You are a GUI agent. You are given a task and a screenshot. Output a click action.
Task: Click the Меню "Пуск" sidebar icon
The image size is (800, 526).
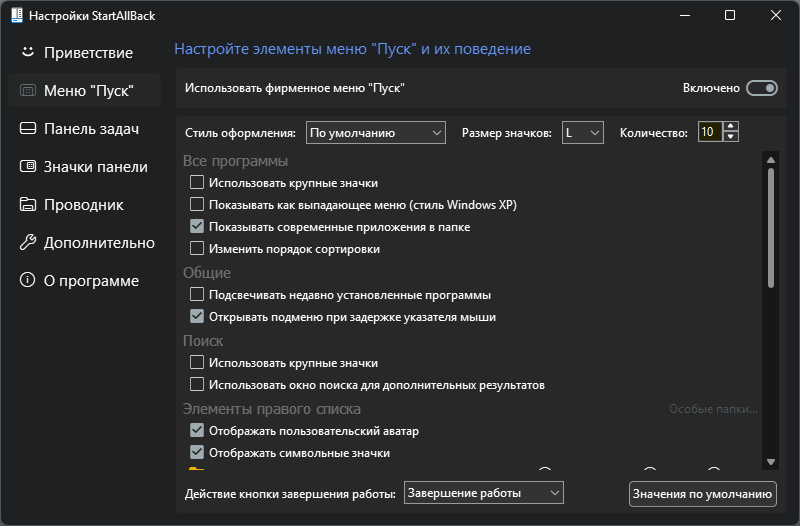tap(28, 90)
